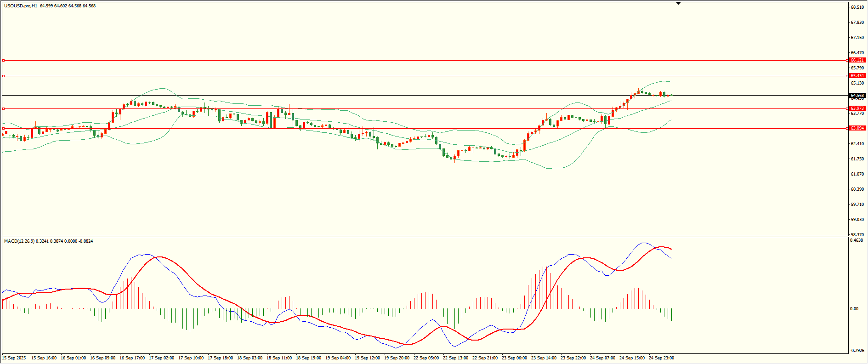Click the 22 Sep 13:00 time label
Image resolution: width=868 pixels, height=364 pixels.
[x=455, y=358]
